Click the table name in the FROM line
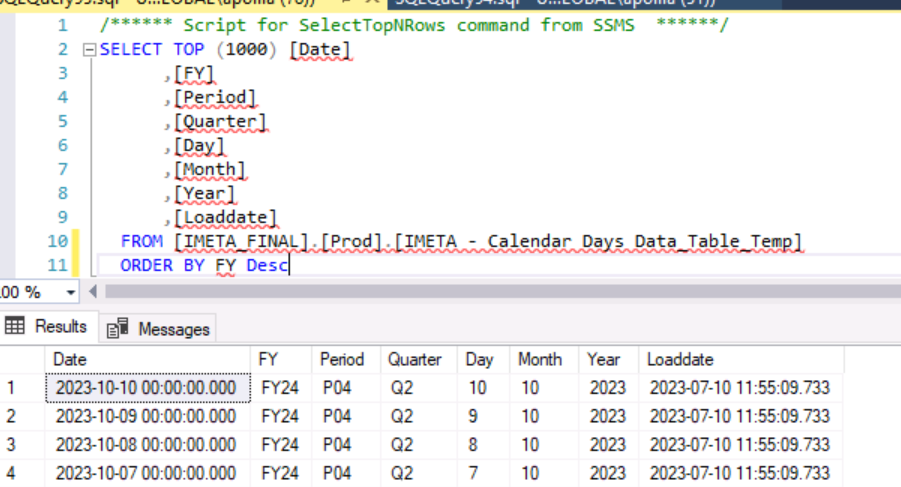 [x=597, y=241]
